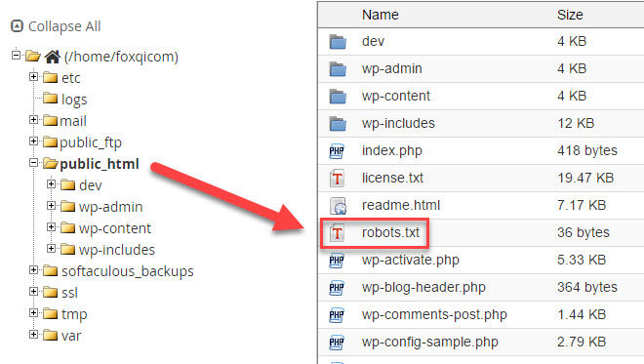Click the mail folder icon in tree
The width and height of the screenshot is (644, 364).
coord(50,120)
